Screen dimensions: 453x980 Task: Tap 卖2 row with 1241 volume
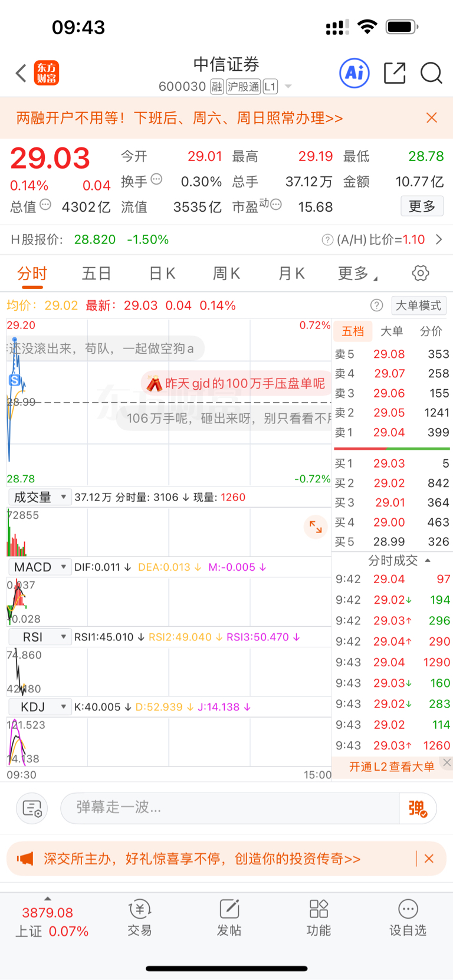click(x=392, y=412)
